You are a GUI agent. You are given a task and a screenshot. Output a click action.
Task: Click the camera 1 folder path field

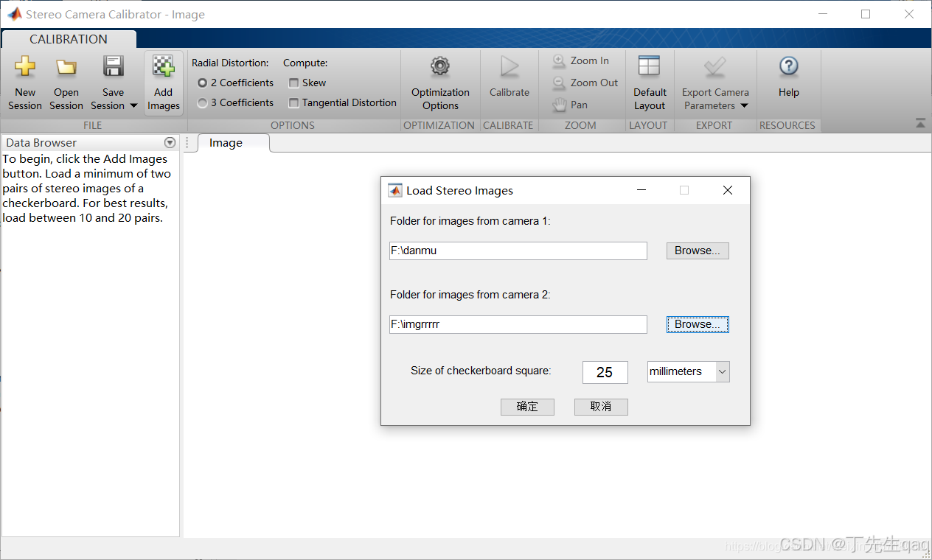point(518,251)
